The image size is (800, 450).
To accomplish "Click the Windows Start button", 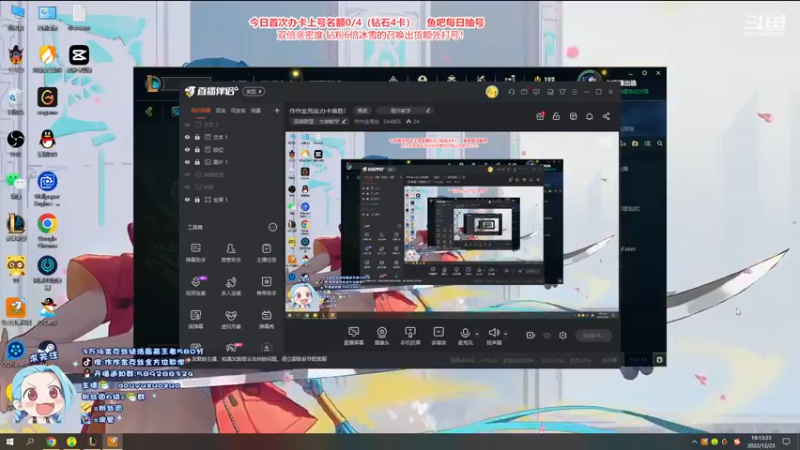I will coord(9,441).
